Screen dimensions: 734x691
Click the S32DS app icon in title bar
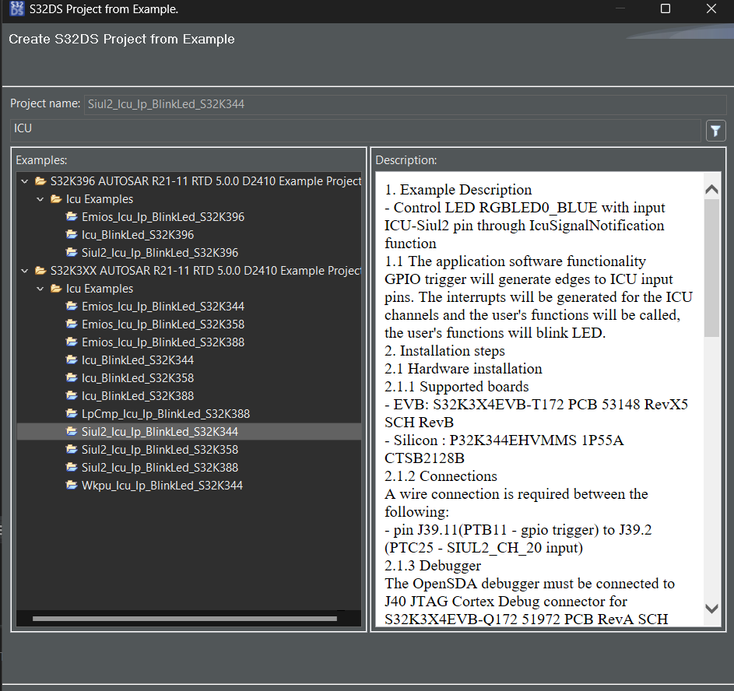click(x=16, y=8)
